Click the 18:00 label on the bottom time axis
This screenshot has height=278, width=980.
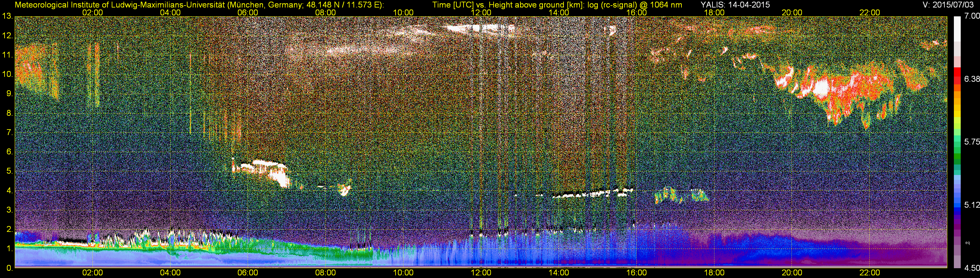coord(714,273)
